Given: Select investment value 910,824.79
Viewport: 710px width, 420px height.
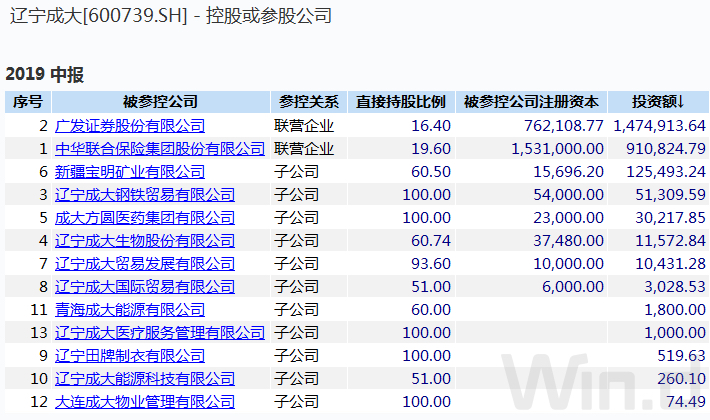Looking at the screenshot, I should [x=666, y=149].
